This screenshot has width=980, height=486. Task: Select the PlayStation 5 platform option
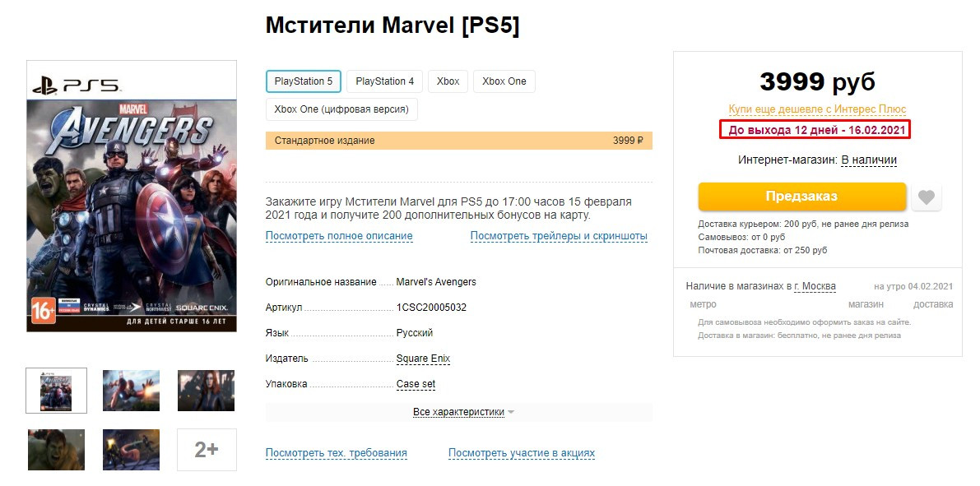(x=304, y=81)
